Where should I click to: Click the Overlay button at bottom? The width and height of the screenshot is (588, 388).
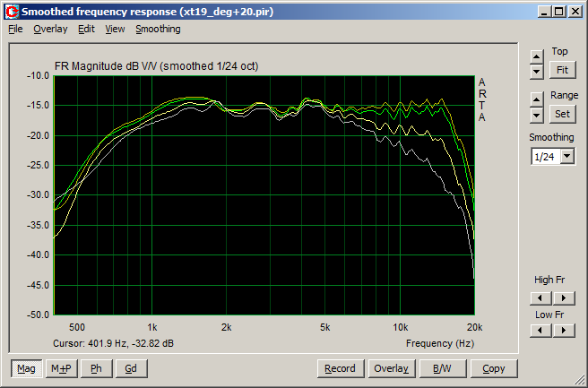pyautogui.click(x=392, y=368)
